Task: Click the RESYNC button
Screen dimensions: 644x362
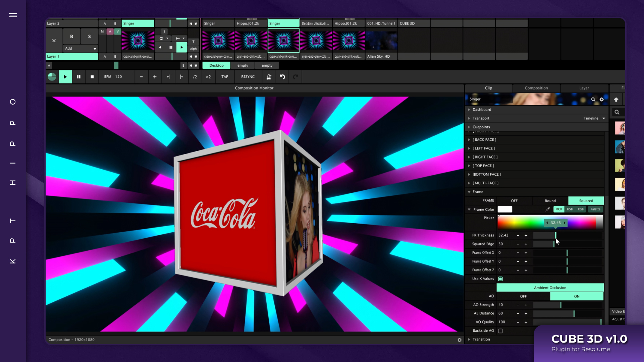Action: tap(248, 77)
